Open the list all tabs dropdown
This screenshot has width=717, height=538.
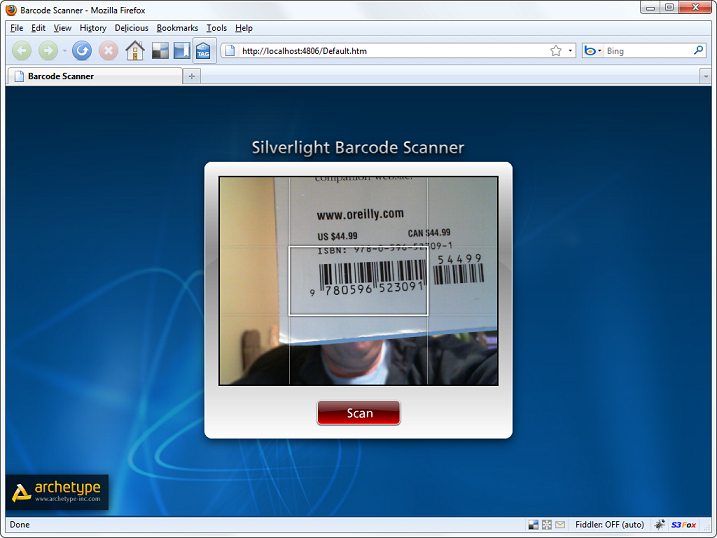[x=705, y=76]
